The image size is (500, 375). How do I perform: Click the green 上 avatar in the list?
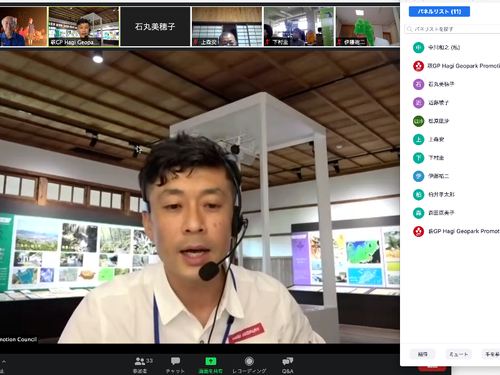[x=418, y=139]
